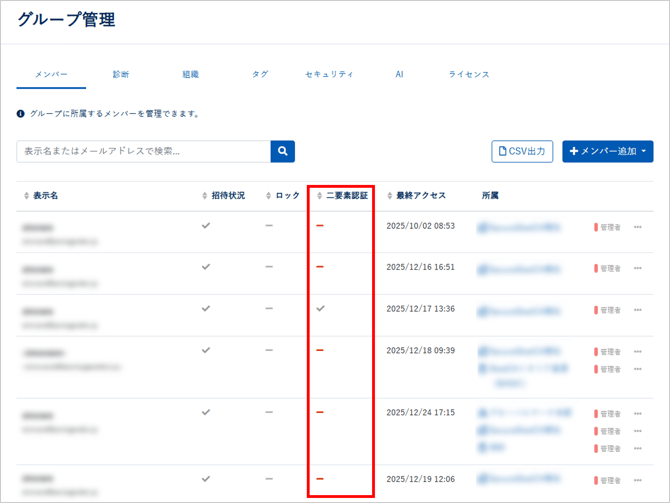This screenshot has width=670, height=503.
Task: Open the タグ tab
Action: (x=260, y=74)
